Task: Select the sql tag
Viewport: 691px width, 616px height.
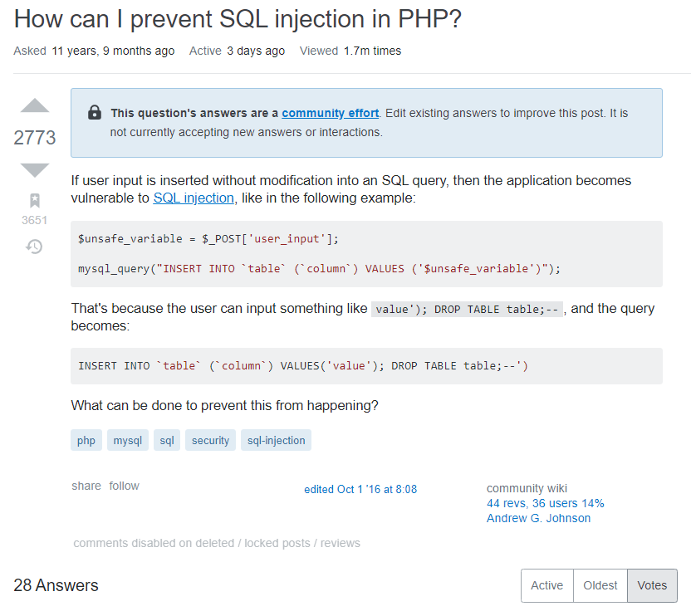Action: click(167, 440)
